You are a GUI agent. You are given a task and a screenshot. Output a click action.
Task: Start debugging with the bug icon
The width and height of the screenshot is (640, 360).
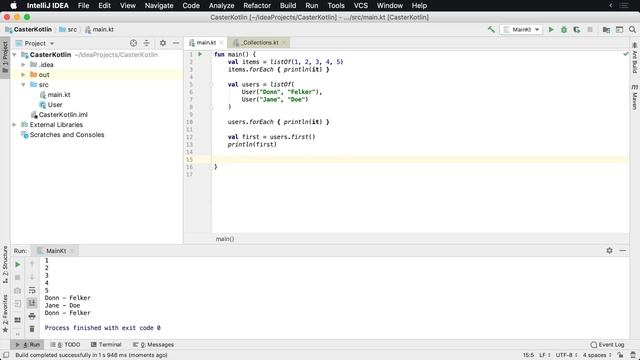[x=564, y=29]
